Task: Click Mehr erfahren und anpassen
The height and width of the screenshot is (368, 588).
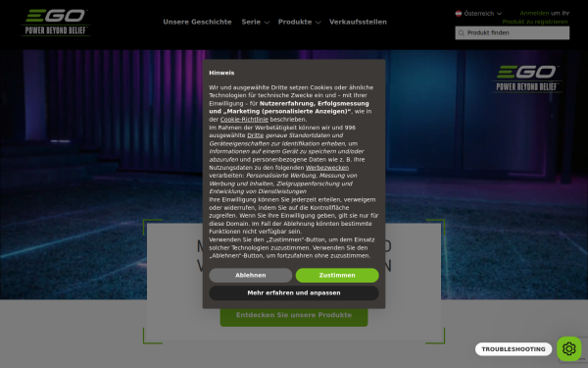Action: (x=294, y=292)
